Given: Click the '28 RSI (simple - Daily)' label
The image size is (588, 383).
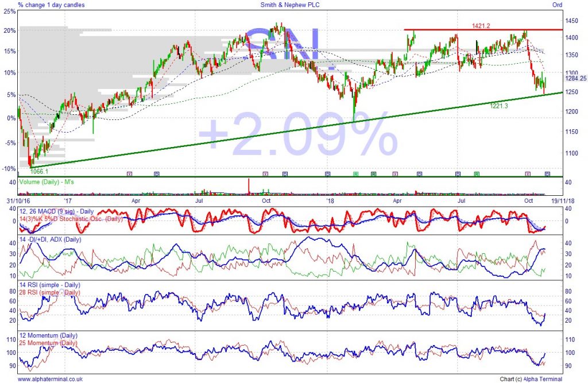Looking at the screenshot, I should pyautogui.click(x=49, y=292).
